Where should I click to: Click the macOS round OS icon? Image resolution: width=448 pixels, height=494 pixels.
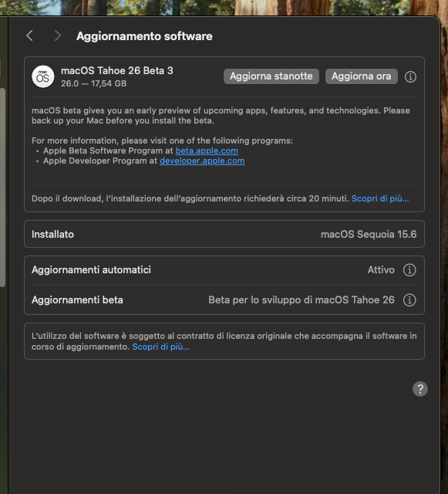pos(43,76)
